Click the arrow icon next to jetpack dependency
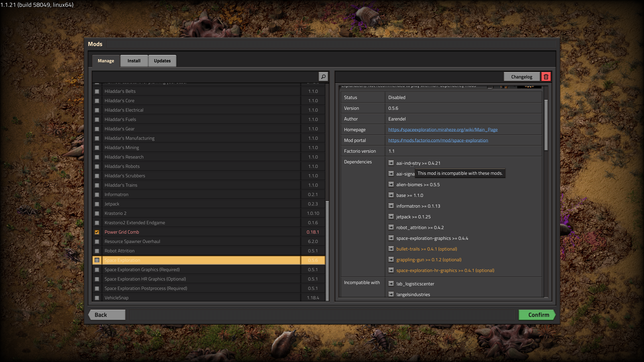Screen dimensions: 644x362 [391, 217]
